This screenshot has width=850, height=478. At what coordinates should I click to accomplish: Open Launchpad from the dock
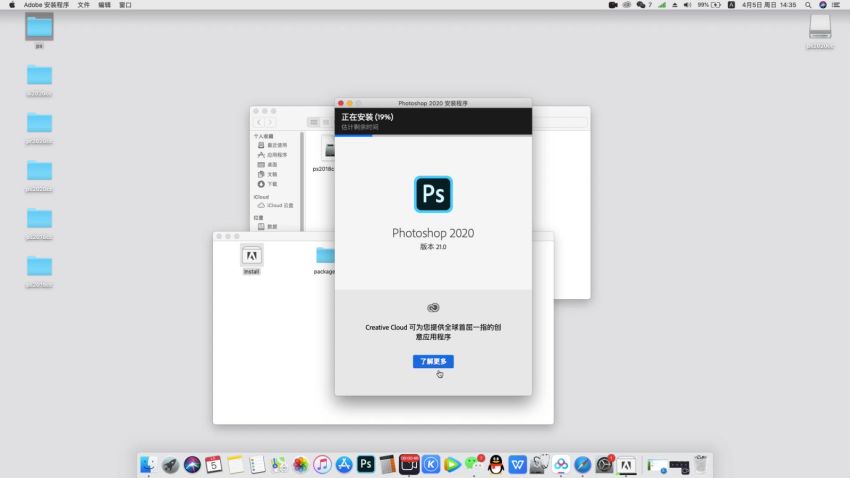pyautogui.click(x=170, y=464)
